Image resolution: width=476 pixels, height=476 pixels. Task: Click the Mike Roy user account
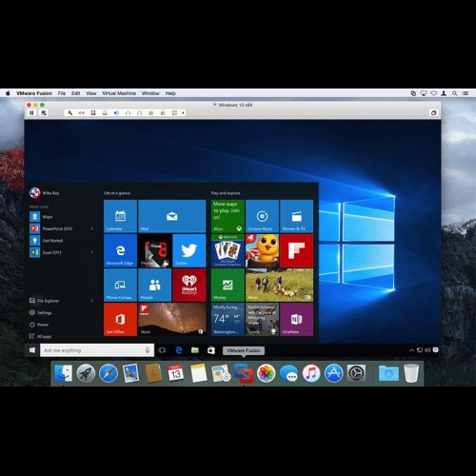45,192
